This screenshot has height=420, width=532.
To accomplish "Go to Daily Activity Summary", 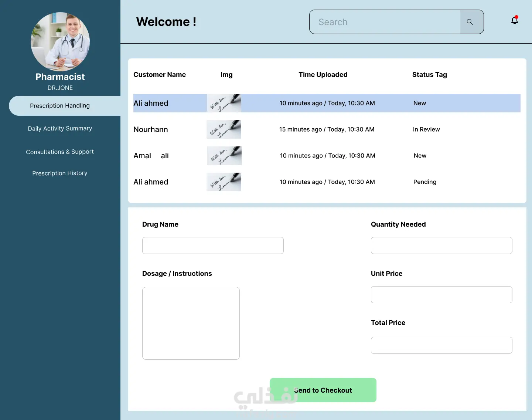I will [60, 128].
